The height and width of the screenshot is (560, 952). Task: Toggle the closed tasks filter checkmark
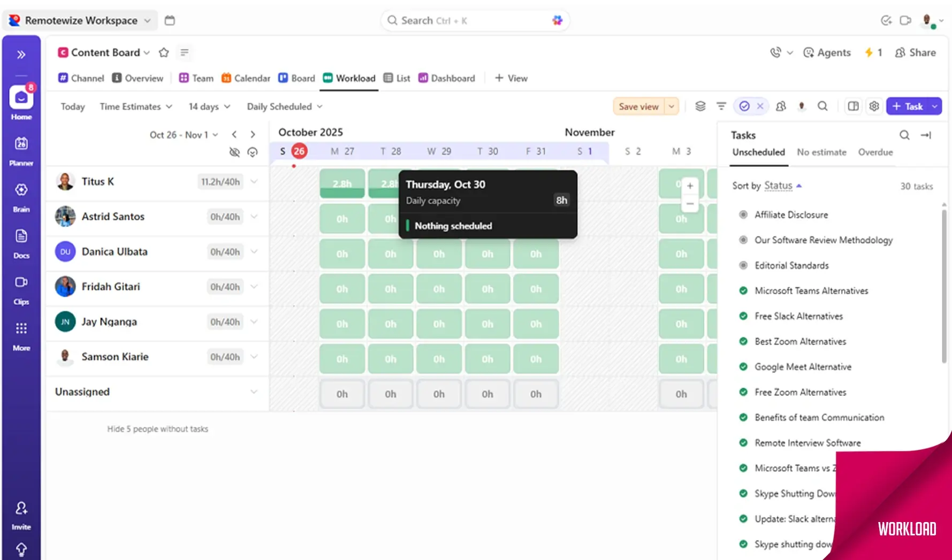[x=744, y=106]
